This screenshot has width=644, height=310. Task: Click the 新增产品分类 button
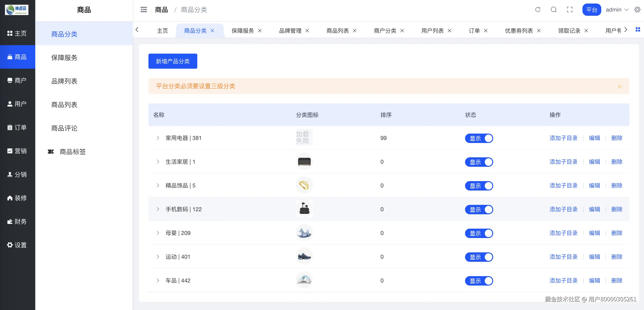[x=172, y=61]
